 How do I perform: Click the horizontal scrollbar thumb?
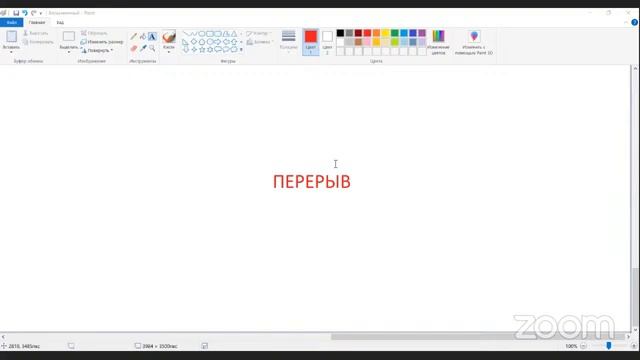tap(478, 337)
